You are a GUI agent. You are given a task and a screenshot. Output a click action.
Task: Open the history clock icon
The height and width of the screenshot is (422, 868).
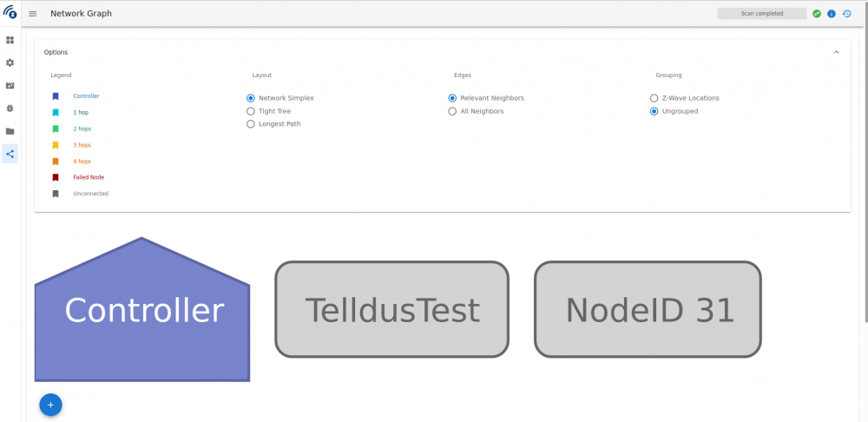tap(846, 14)
